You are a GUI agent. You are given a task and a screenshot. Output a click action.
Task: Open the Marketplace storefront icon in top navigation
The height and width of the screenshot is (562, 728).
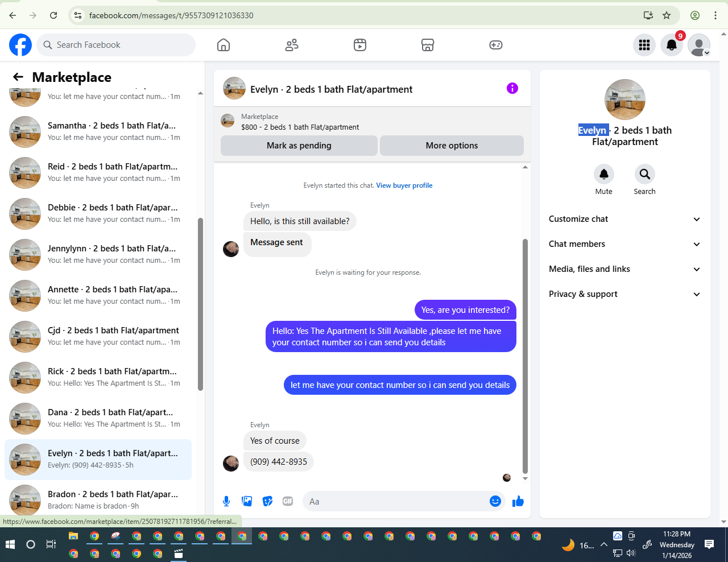428,45
